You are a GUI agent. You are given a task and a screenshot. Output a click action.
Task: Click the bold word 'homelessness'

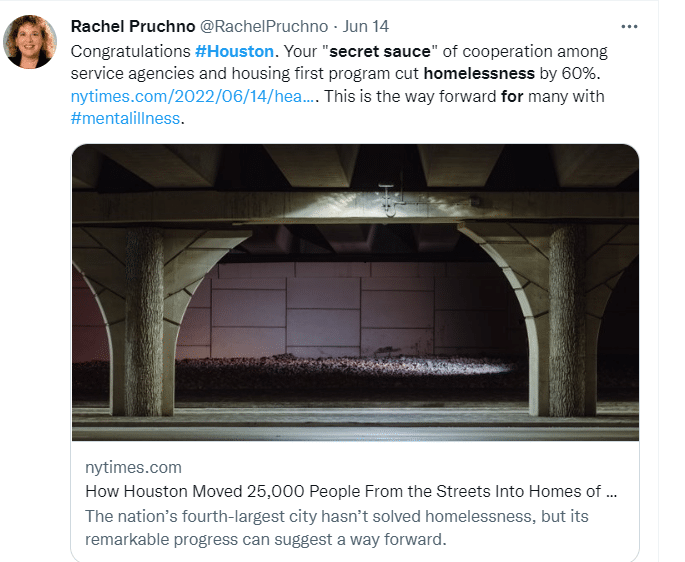pyautogui.click(x=479, y=74)
